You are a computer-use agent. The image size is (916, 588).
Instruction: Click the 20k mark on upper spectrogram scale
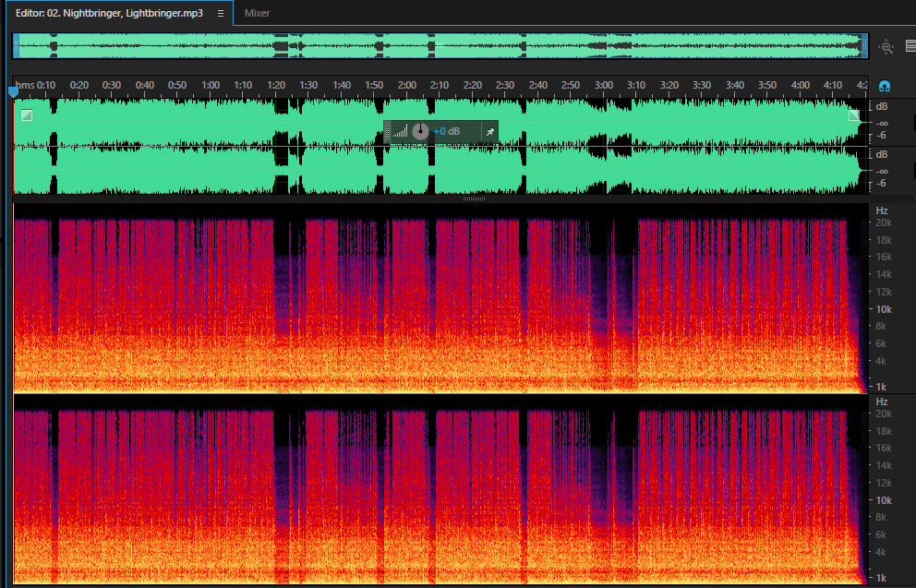click(884, 223)
